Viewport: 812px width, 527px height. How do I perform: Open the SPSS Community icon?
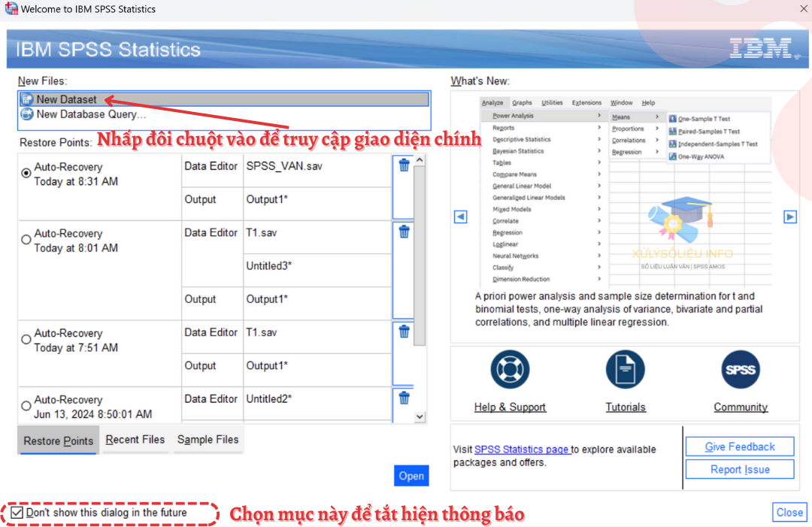(741, 370)
